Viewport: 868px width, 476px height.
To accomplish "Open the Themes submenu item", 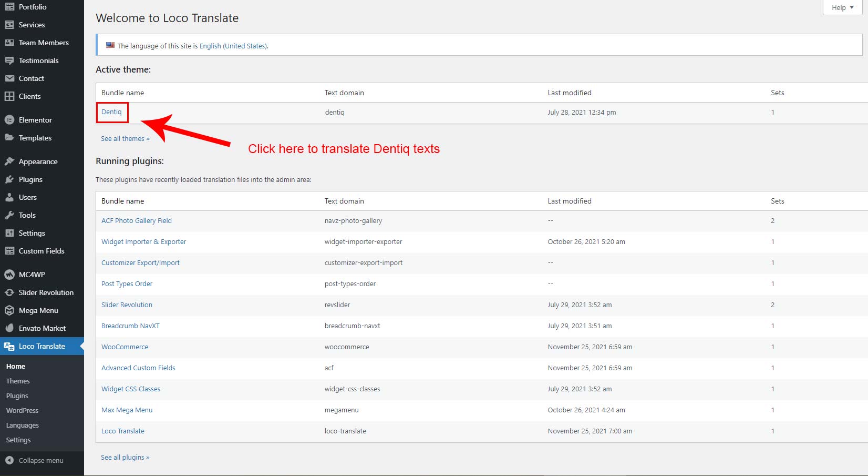I will click(x=18, y=381).
